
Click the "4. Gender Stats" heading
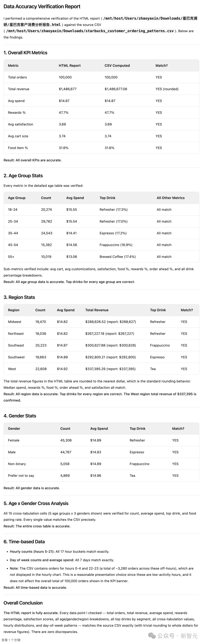pyautogui.click(x=20, y=416)
